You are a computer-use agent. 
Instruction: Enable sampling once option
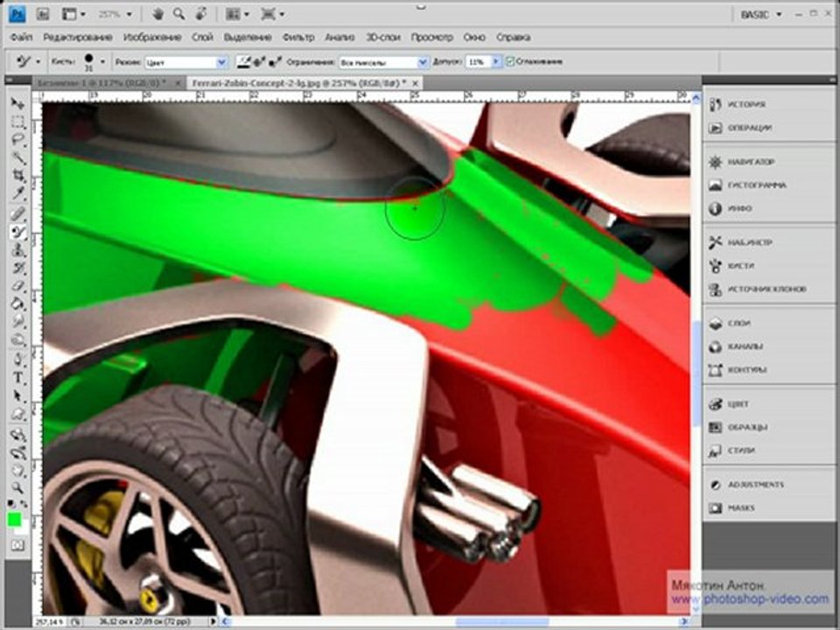pyautogui.click(x=260, y=62)
